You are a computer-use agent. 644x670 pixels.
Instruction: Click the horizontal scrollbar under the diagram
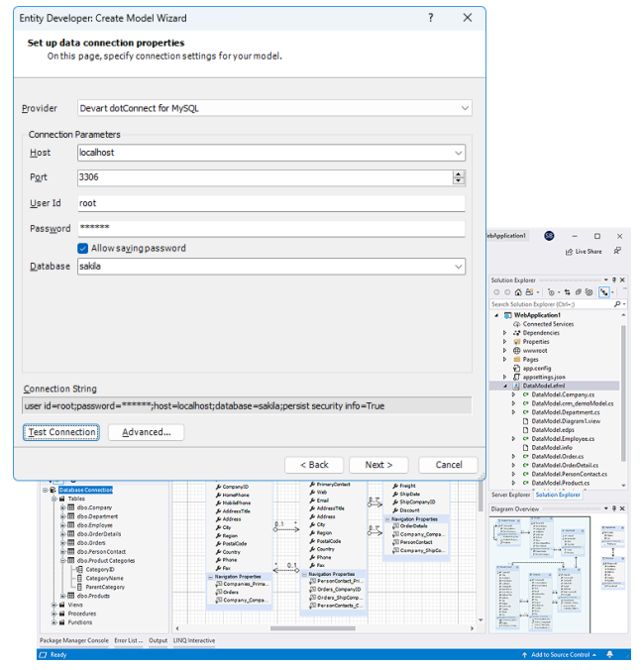[313, 628]
